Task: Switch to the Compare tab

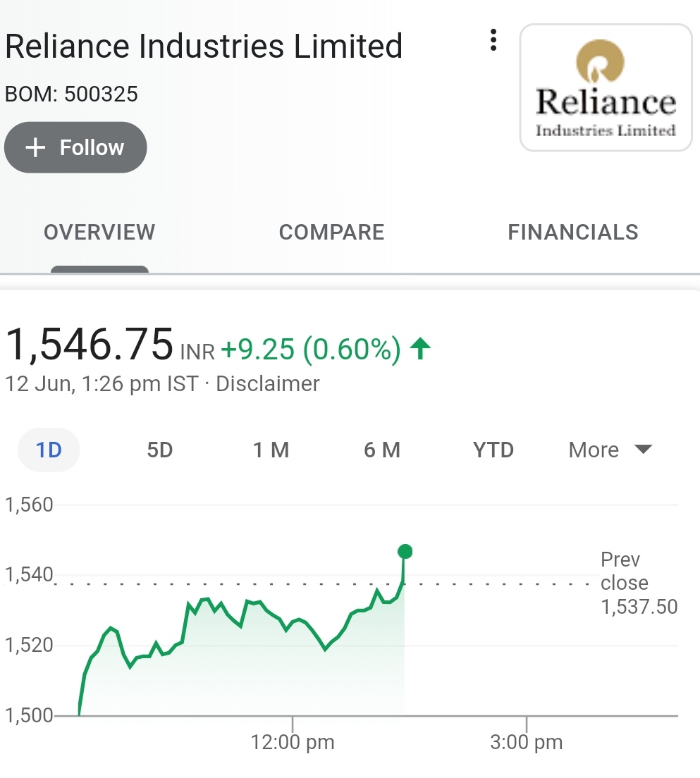Action: (x=331, y=233)
